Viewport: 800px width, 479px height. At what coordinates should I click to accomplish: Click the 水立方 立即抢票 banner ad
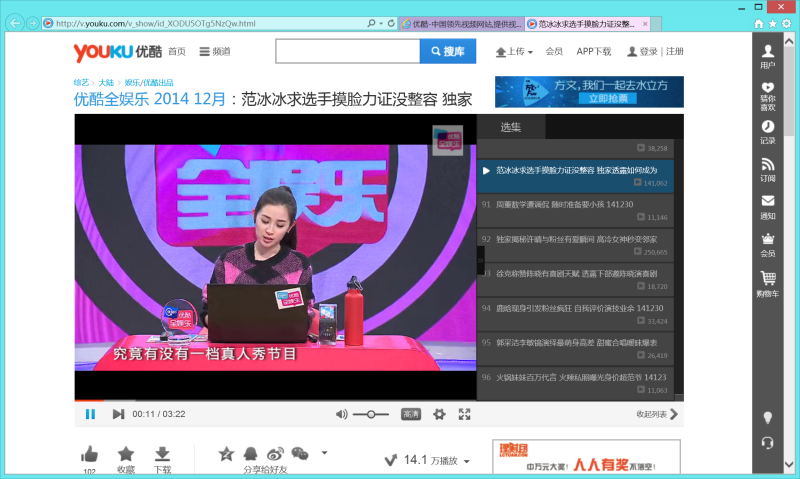pyautogui.click(x=589, y=92)
